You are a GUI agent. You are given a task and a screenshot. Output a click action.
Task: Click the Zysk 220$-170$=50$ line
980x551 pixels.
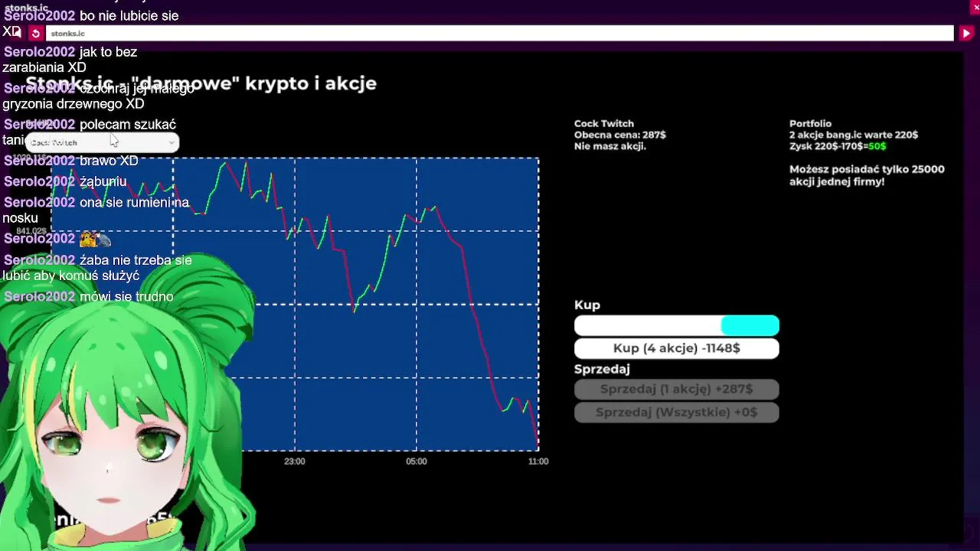pos(838,146)
